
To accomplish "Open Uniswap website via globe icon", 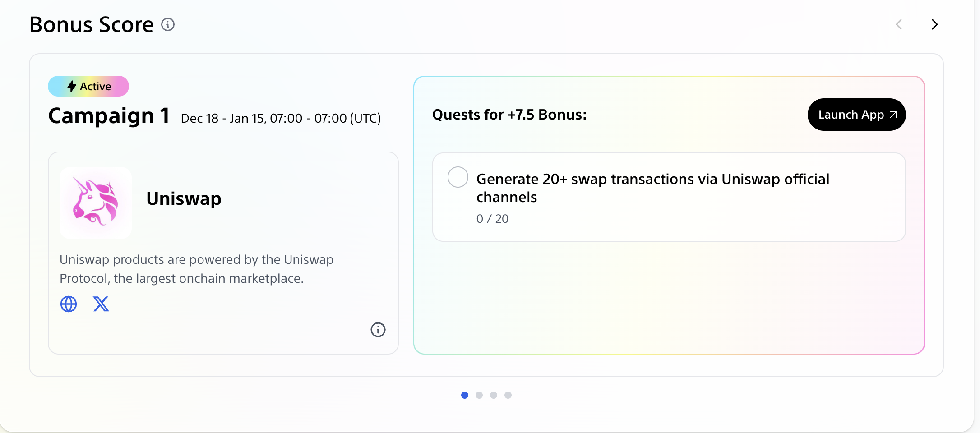I will 69,304.
